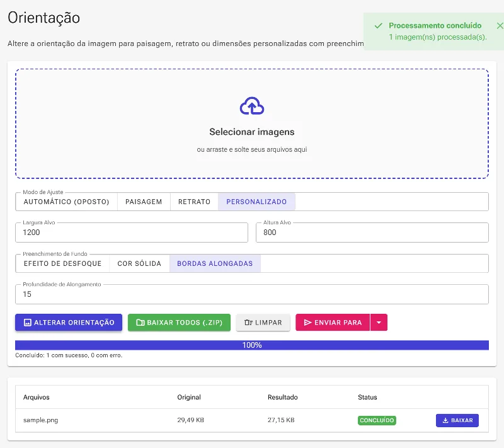Download all results via Baixar Todos (.zip)

pyautogui.click(x=179, y=323)
